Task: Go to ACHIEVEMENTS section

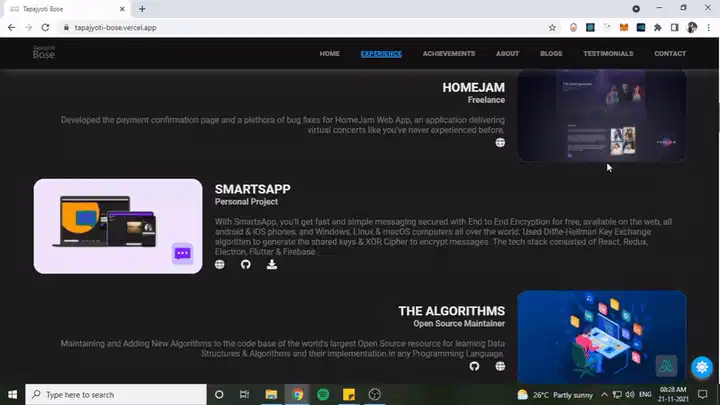Action: [x=449, y=54]
